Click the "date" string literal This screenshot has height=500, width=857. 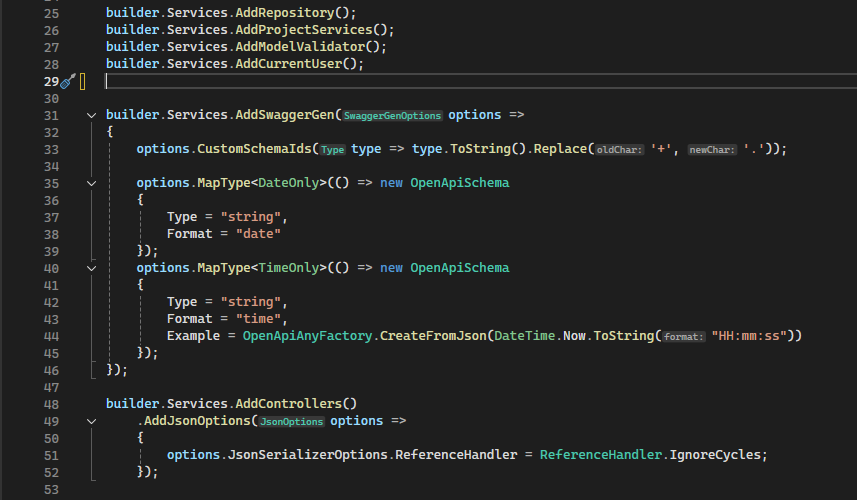coord(259,234)
